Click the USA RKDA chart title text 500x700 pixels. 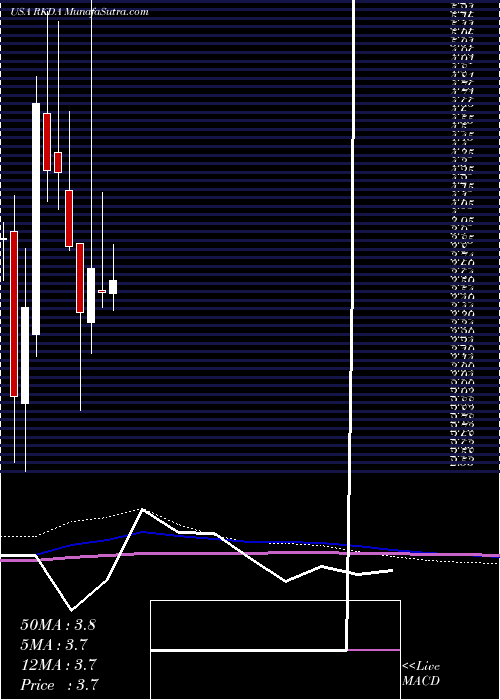tap(79, 12)
